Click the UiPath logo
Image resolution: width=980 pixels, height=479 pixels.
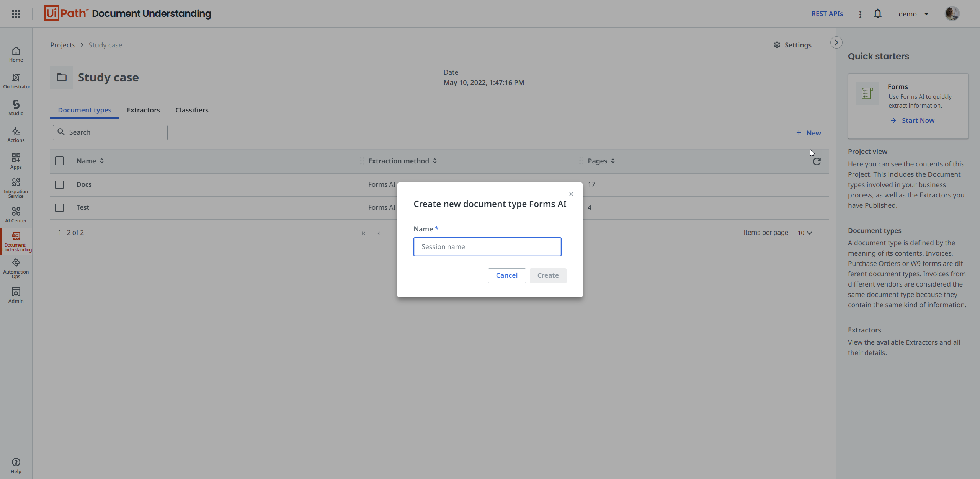coord(66,13)
